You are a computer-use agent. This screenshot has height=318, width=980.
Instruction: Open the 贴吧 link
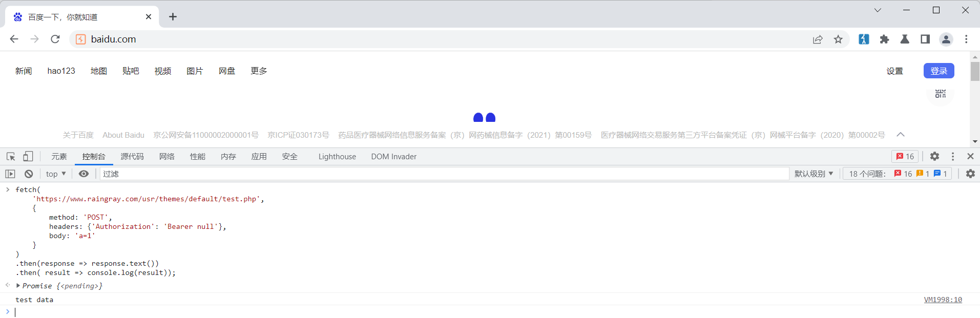pyautogui.click(x=131, y=71)
